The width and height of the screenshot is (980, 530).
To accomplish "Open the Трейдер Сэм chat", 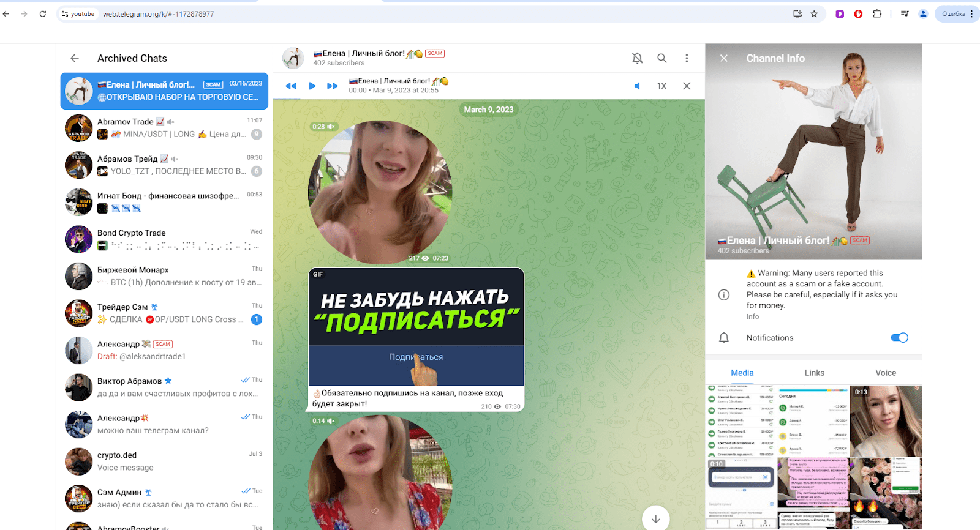I will 164,313.
